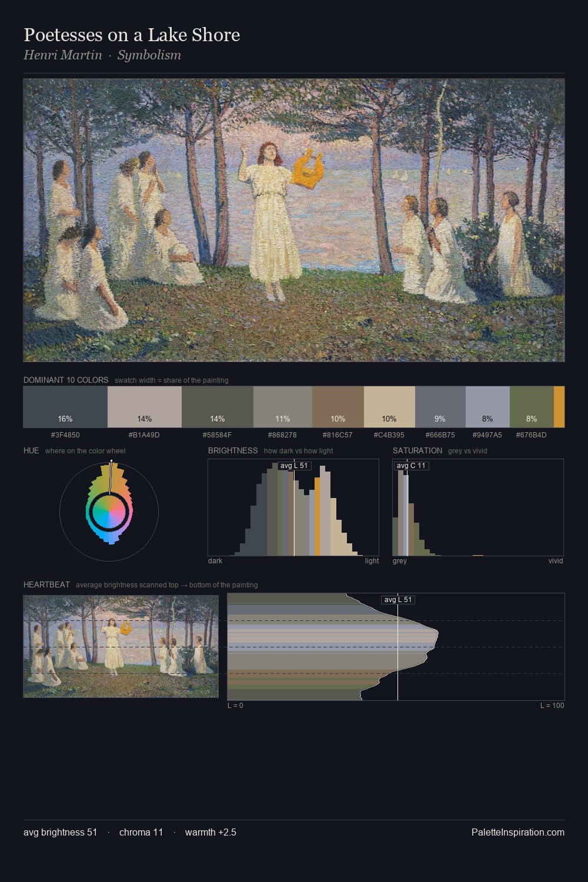588x882 pixels.
Task: Select the #9497A5 lavender grey swatch
Action: coord(487,407)
